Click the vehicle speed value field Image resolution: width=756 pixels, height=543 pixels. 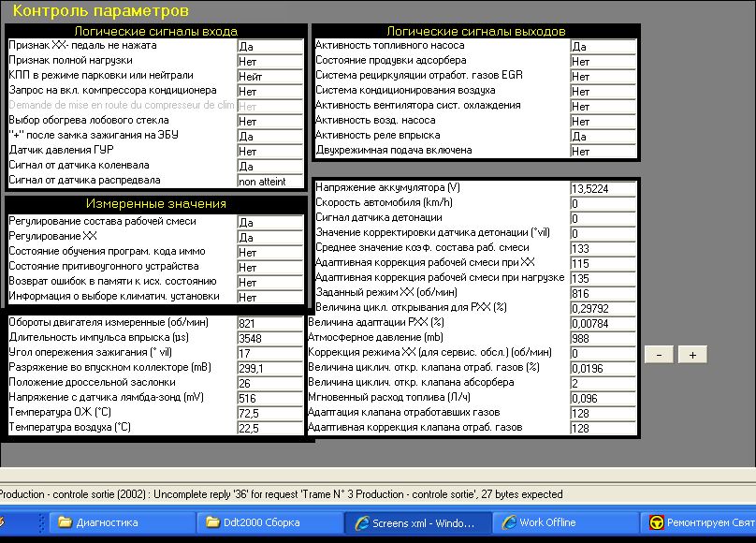603,203
